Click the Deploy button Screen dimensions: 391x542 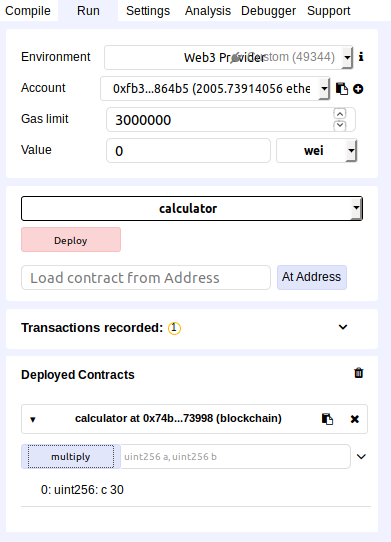(71, 240)
